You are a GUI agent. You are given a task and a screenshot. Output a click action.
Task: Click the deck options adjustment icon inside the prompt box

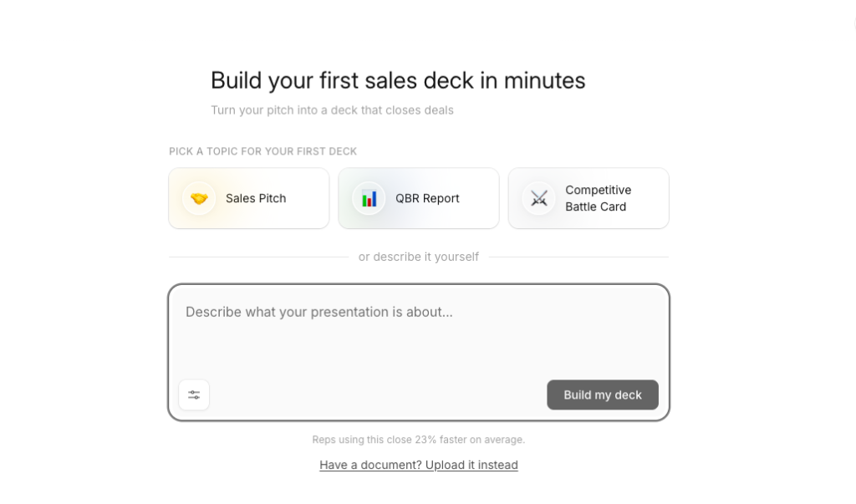click(194, 394)
